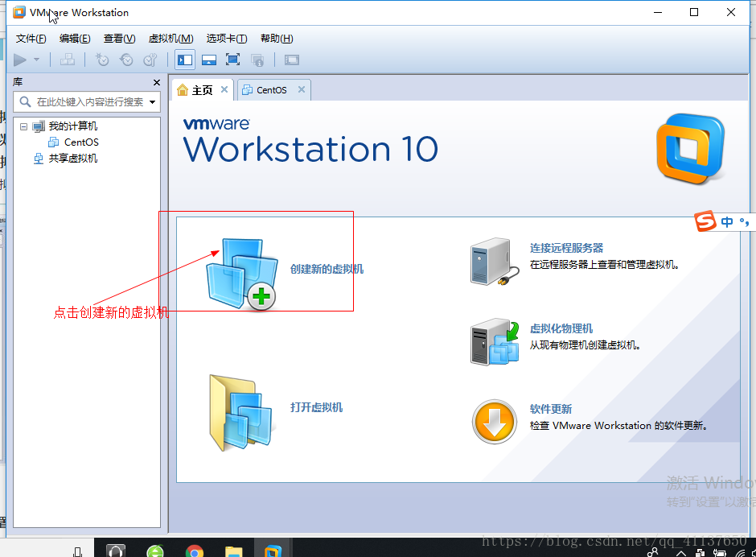Toggle the thumbnail bar view icon
756x557 pixels.
click(x=209, y=60)
